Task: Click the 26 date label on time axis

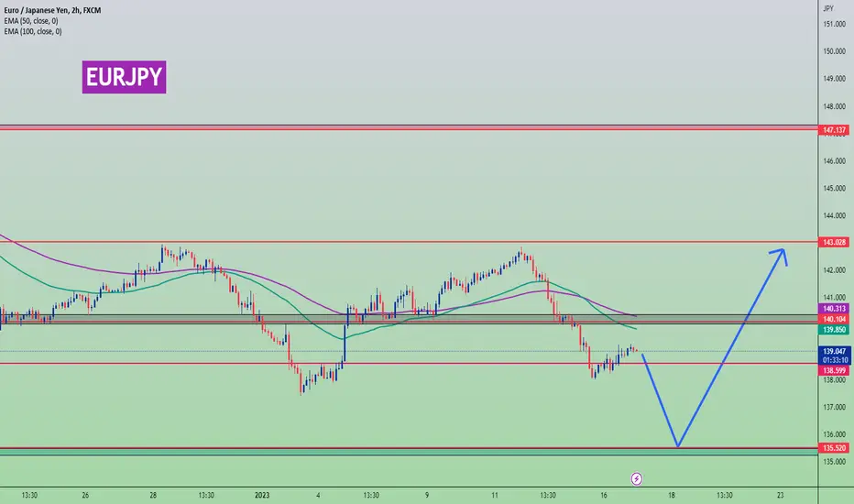Action: point(85,495)
